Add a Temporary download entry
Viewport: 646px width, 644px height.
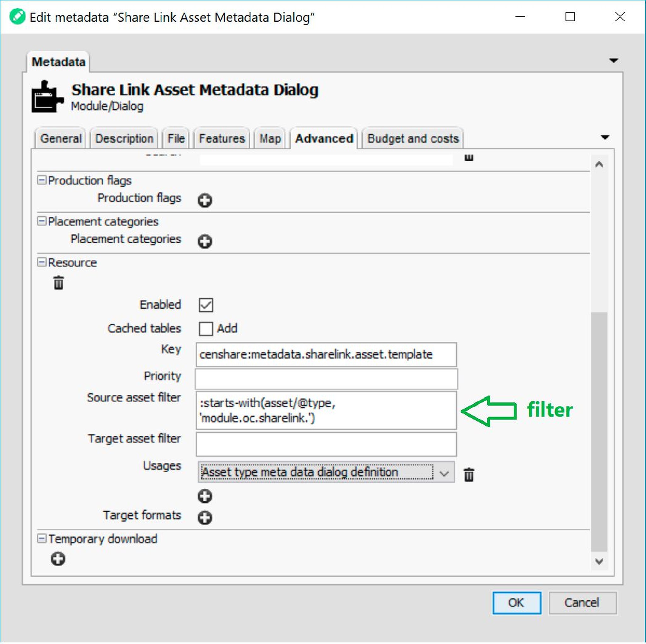pos(58,559)
